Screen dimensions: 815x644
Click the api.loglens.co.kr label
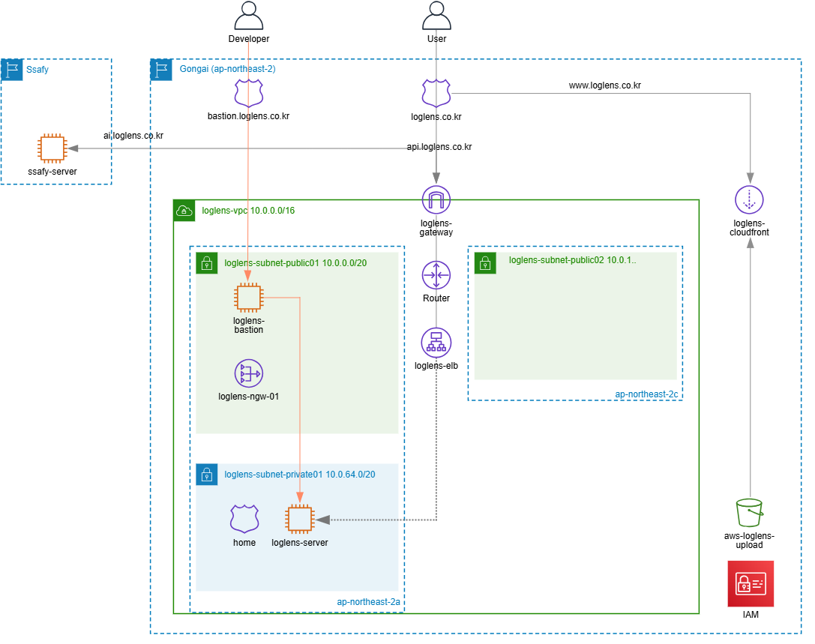(x=439, y=147)
